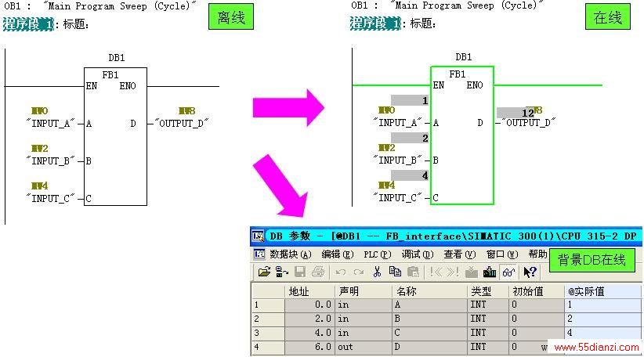Click the Print toolbar icon
The height and width of the screenshot is (357, 644).
[x=318, y=272]
